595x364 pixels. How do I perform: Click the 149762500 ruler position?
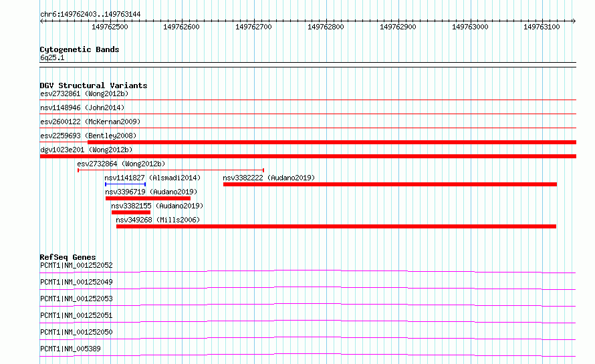(110, 27)
